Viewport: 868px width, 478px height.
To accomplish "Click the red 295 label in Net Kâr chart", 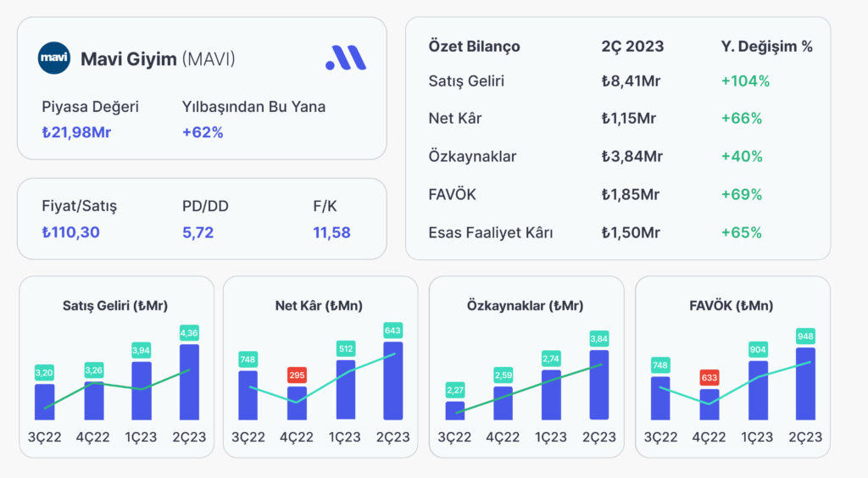I will tap(297, 375).
